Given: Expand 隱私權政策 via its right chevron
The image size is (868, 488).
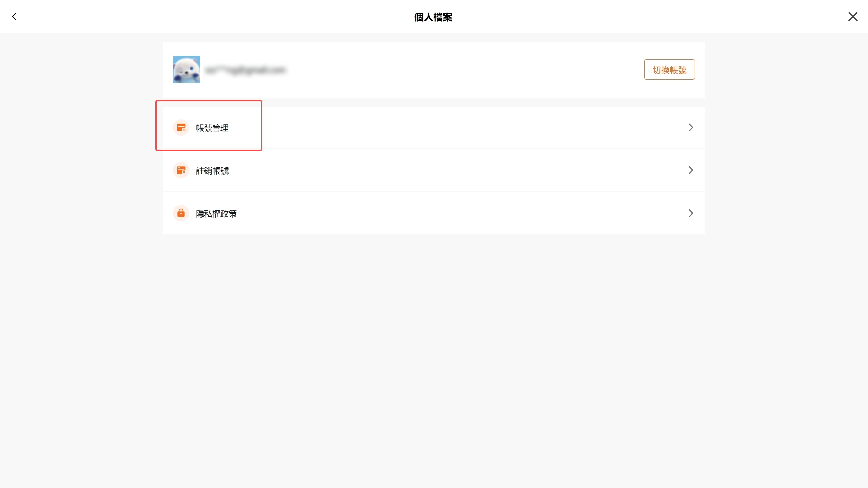Looking at the screenshot, I should [x=691, y=213].
